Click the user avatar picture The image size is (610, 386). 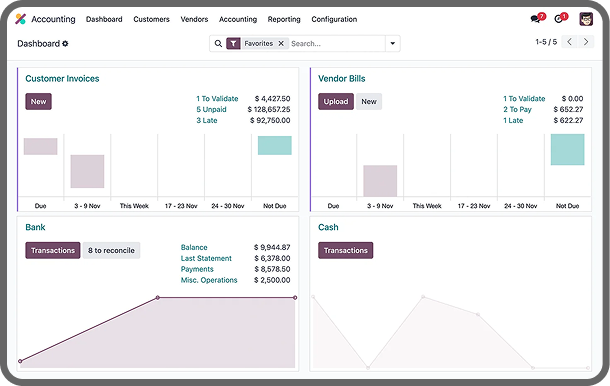coord(586,19)
